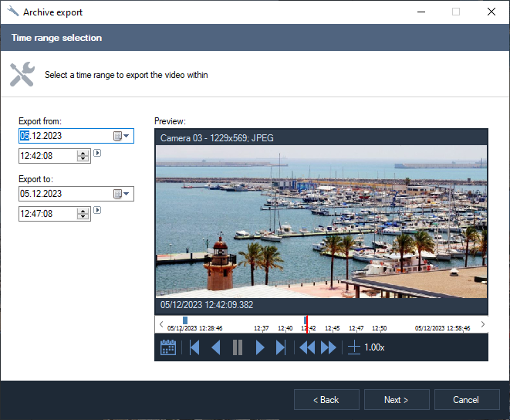Click the Next button
The width and height of the screenshot is (510, 420).
pos(396,400)
